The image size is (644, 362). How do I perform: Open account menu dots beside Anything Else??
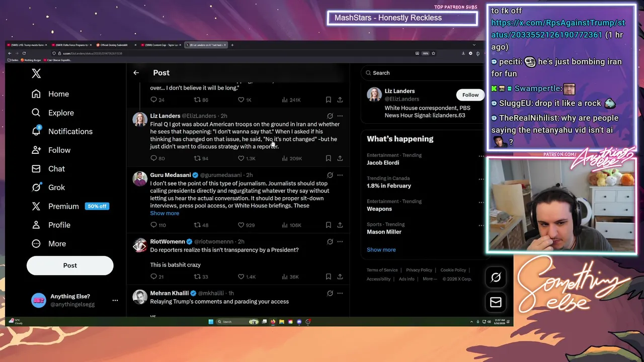click(115, 300)
